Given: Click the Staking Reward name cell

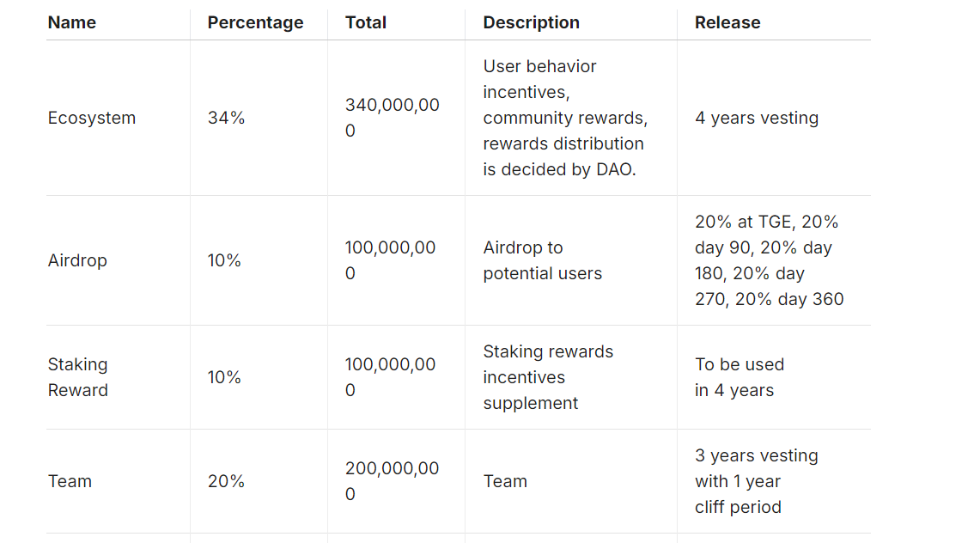Looking at the screenshot, I should [77, 378].
